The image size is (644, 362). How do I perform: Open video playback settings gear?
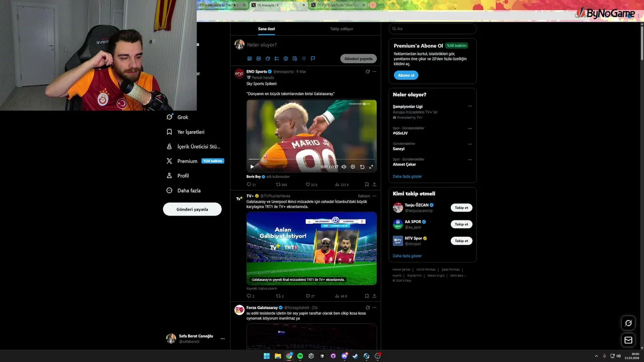click(353, 167)
